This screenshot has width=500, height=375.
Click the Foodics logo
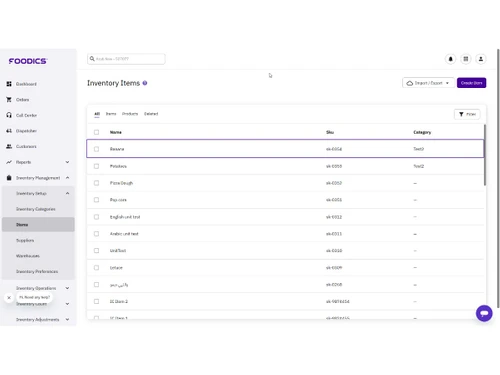click(28, 61)
